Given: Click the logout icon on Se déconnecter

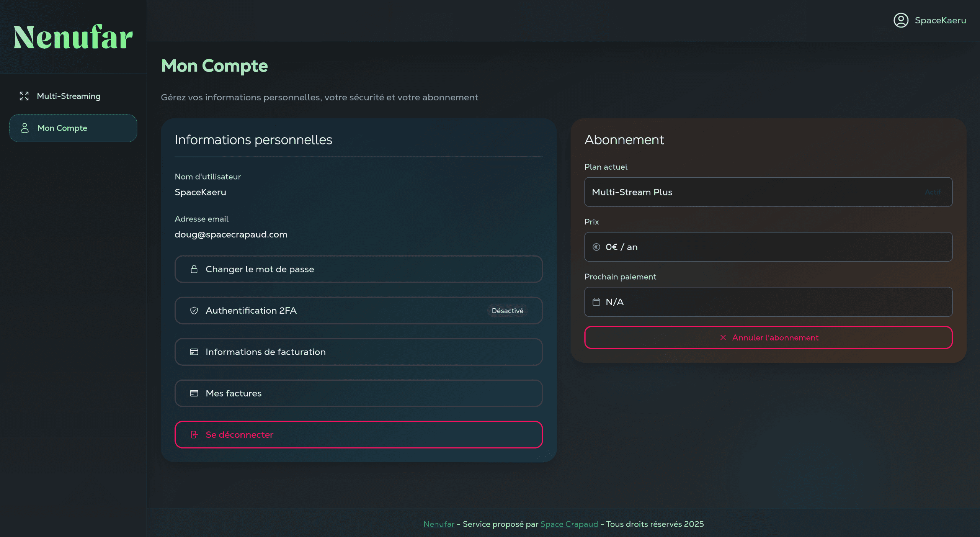Looking at the screenshot, I should point(194,435).
